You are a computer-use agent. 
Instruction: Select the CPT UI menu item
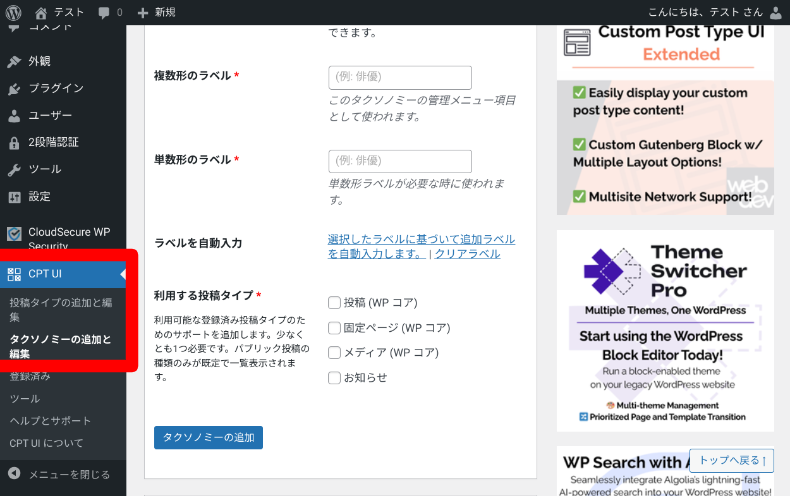click(x=63, y=274)
